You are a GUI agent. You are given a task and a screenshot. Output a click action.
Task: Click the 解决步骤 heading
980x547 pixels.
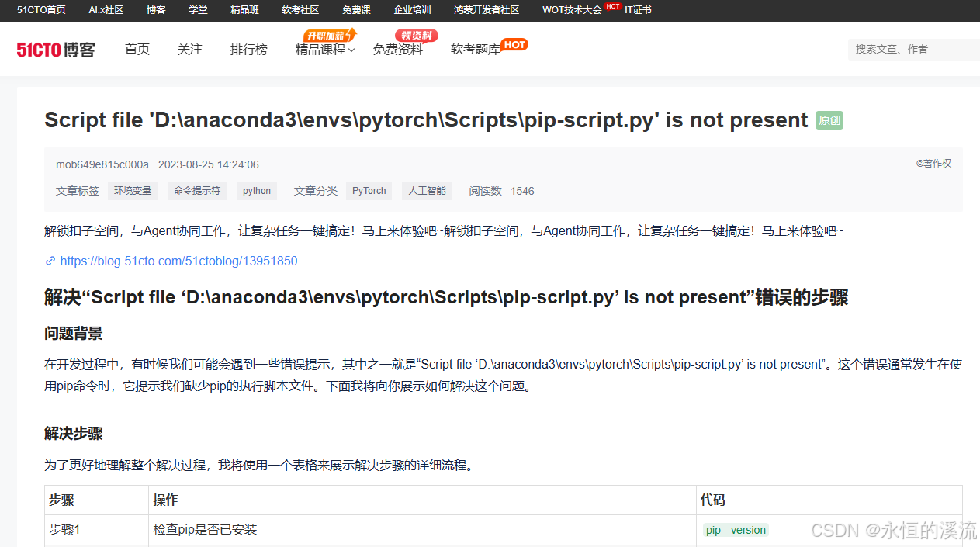pyautogui.click(x=74, y=434)
